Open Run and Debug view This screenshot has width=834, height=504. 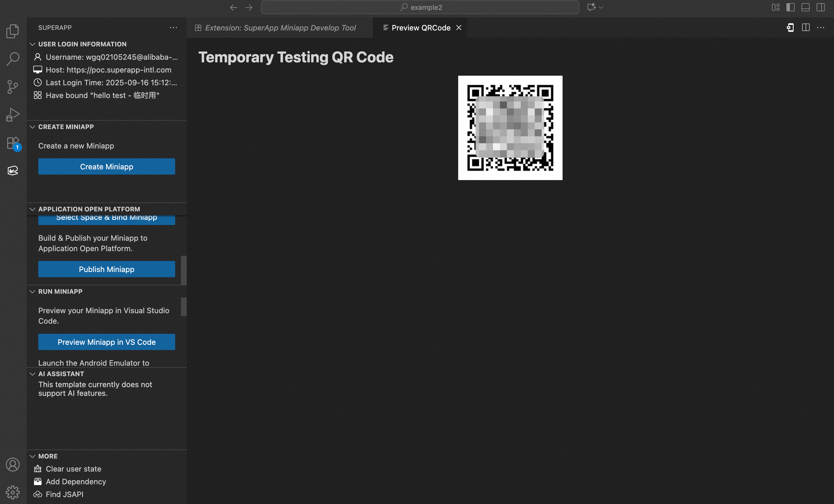tap(13, 115)
